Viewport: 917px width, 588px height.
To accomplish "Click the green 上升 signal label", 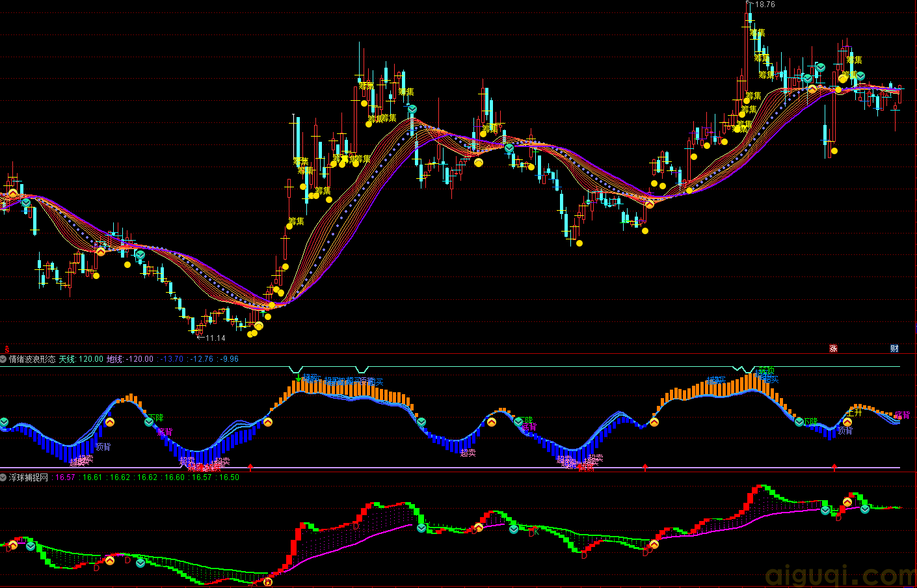I will pos(854,412).
